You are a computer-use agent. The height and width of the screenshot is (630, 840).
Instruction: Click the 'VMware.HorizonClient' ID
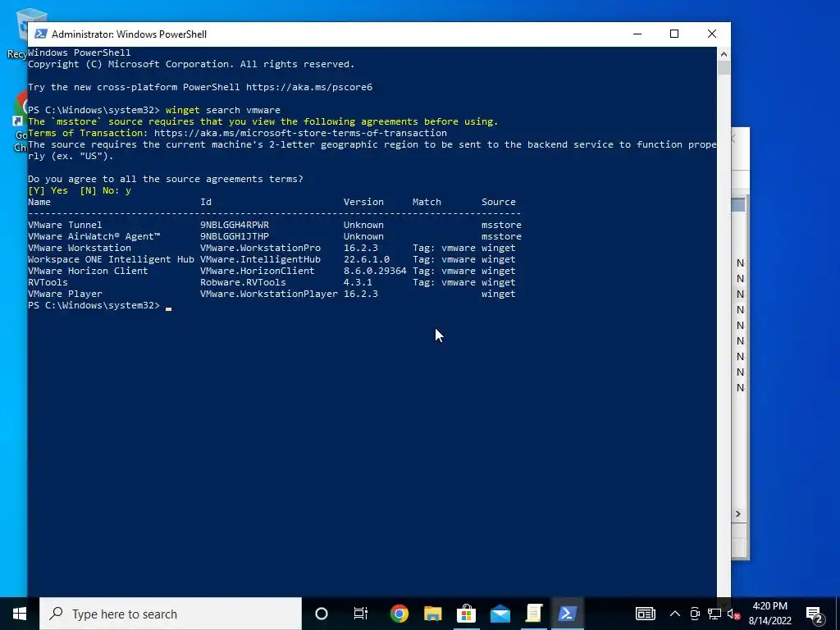257,271
